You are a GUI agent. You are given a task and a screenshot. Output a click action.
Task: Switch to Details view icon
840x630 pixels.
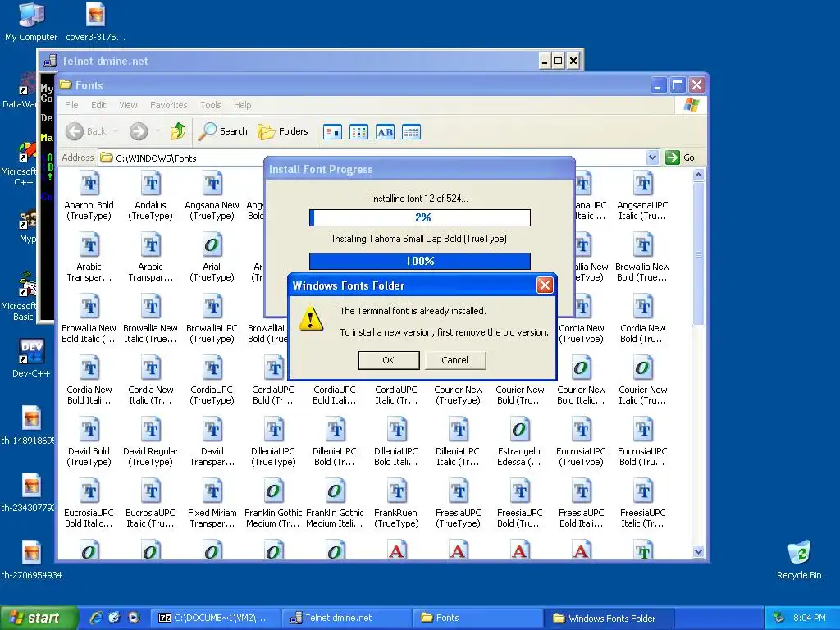(x=411, y=132)
